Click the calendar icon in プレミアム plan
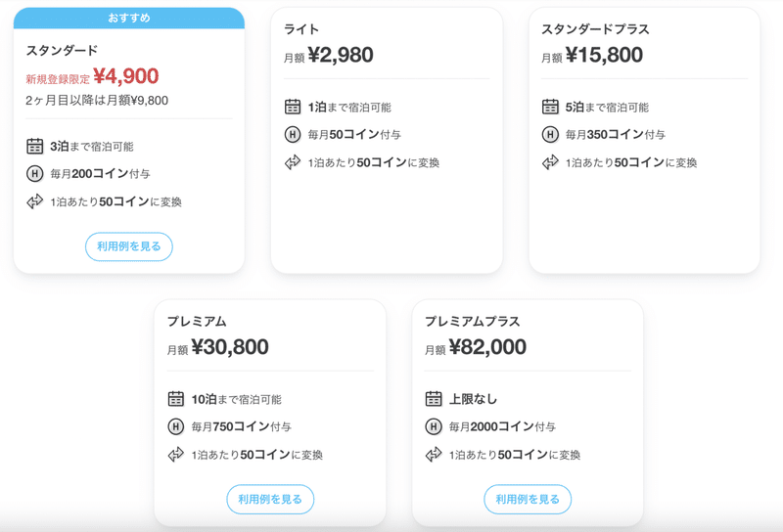783x532 pixels. [176, 399]
